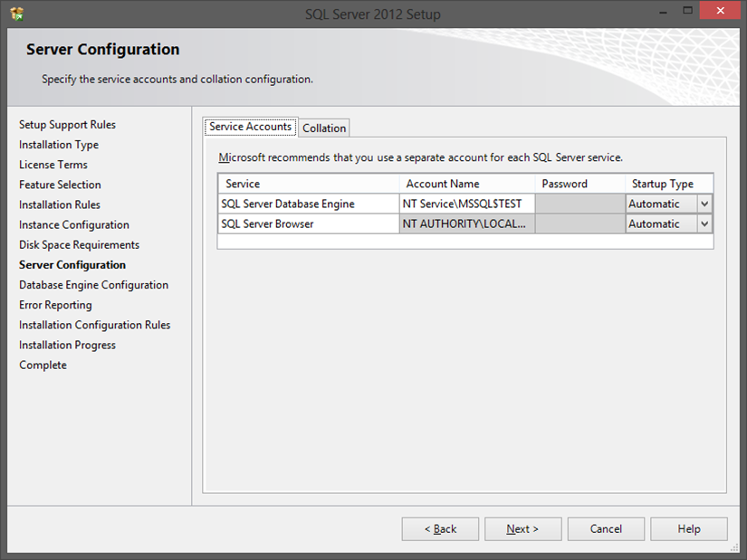Screen dimensions: 747x560
Task: Open Startup Type dropdown for Database Engine
Action: [x=704, y=204]
